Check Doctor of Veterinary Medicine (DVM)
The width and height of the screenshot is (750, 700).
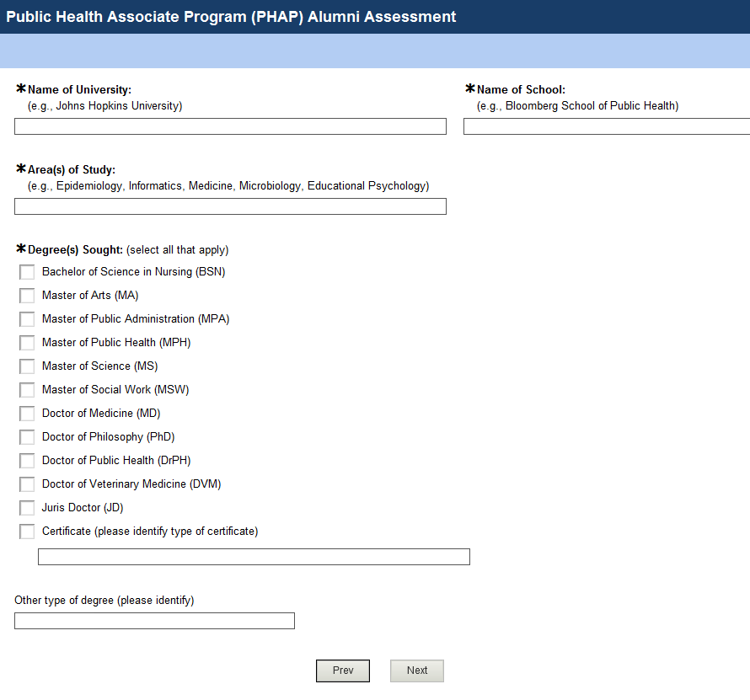point(27,484)
